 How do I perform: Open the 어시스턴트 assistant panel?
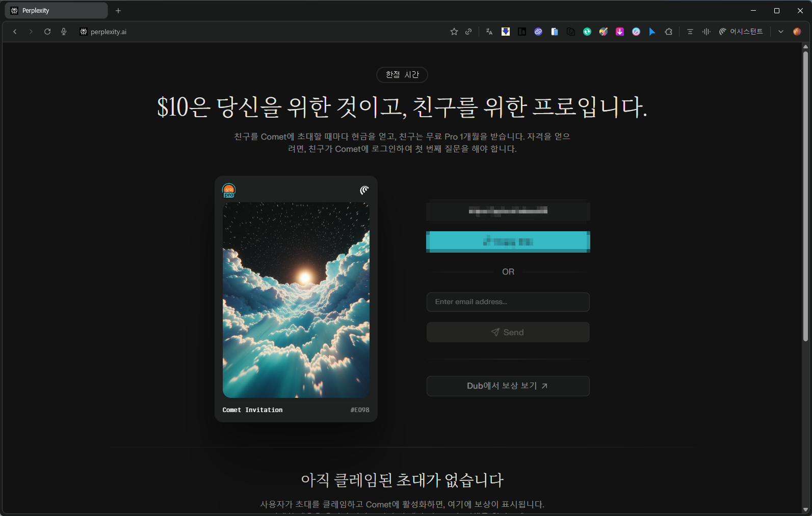[741, 32]
